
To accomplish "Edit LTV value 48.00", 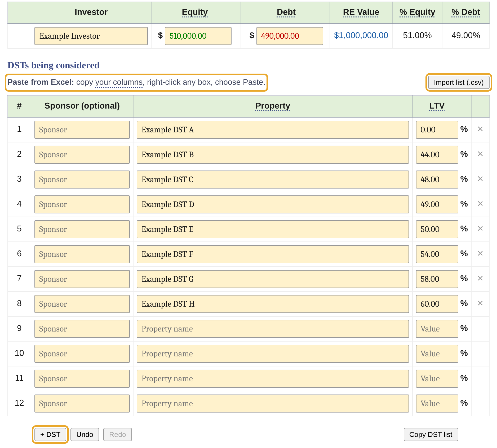I will pyautogui.click(x=437, y=180).
